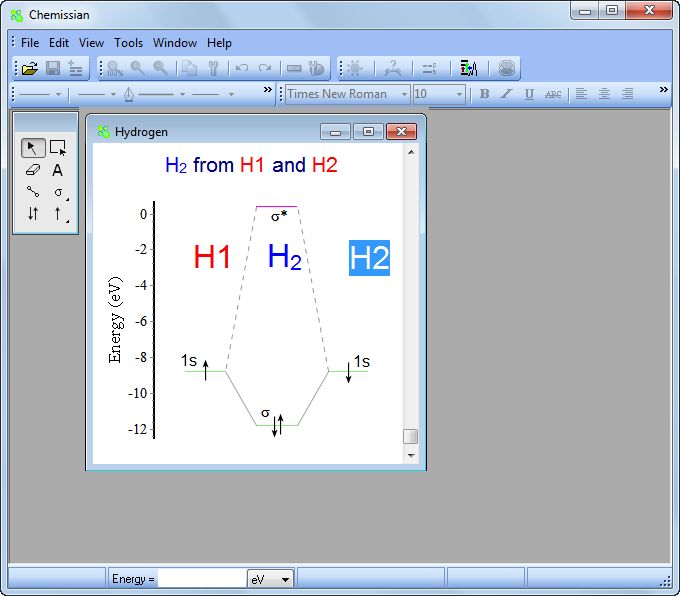Select the single up-arrow electron tool

(59, 214)
